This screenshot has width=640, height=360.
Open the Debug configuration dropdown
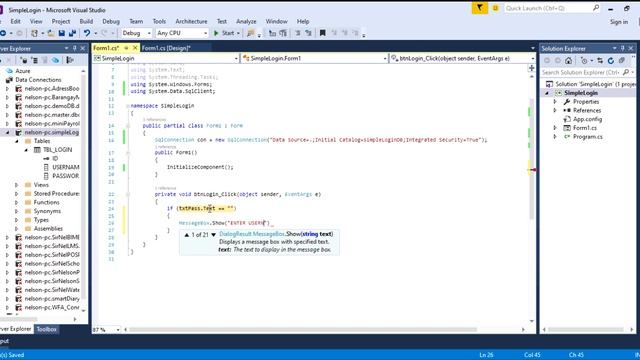149,33
